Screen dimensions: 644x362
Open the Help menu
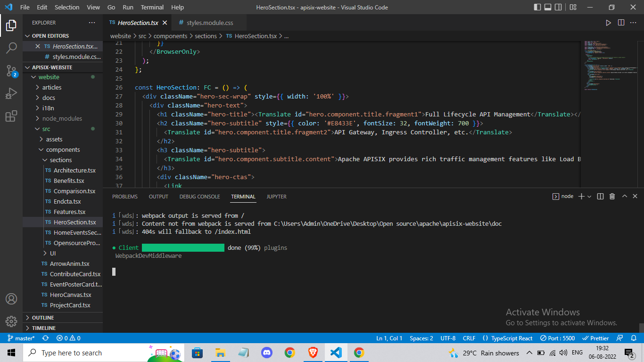[x=177, y=7]
